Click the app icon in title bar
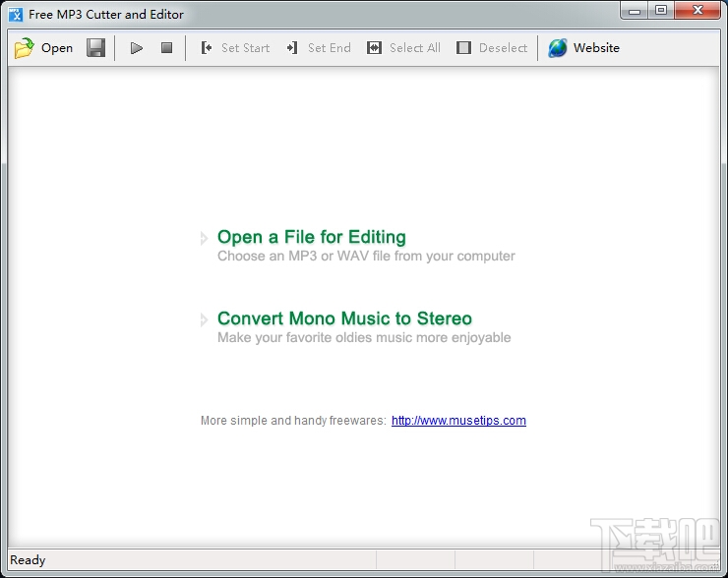Viewport: 728px width, 578px height. tap(16, 15)
